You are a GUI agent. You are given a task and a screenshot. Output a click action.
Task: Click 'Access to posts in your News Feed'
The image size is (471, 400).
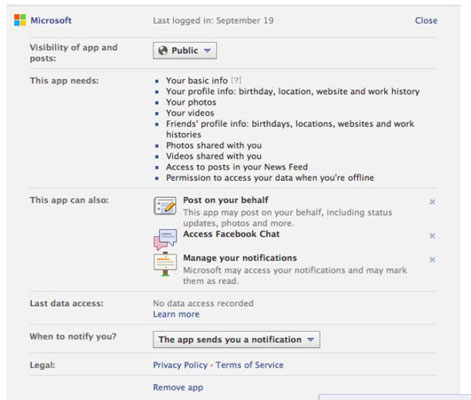coord(237,167)
